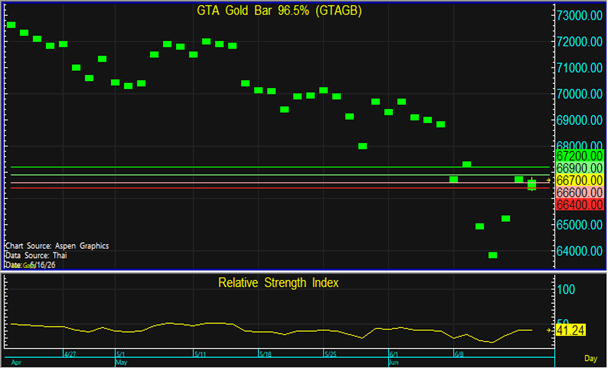
Task: Select the 64000.00 price axis label
Action: tap(579, 251)
